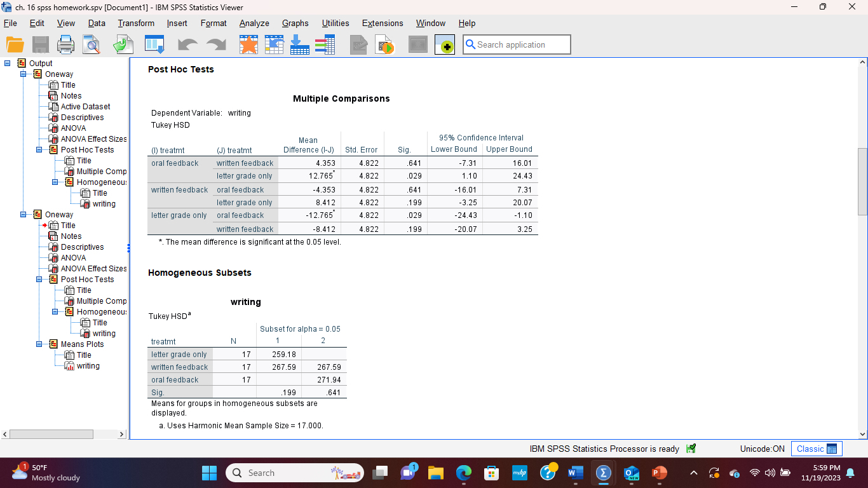This screenshot has height=488, width=868.
Task: Click the Designate Window plus icon
Action: click(x=445, y=44)
